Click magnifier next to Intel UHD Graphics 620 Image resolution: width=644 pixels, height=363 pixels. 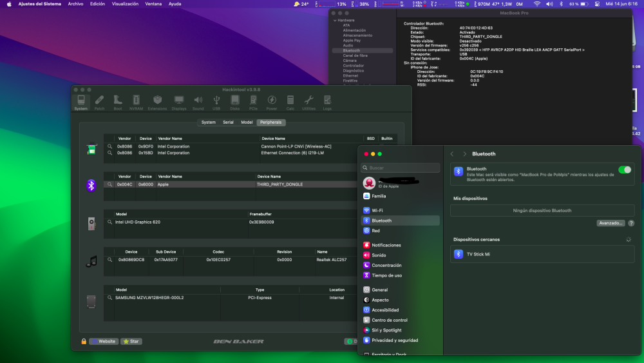pyautogui.click(x=109, y=222)
